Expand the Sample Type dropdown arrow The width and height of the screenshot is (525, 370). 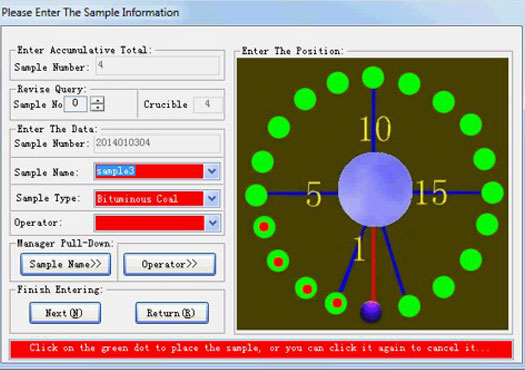pyautogui.click(x=212, y=199)
